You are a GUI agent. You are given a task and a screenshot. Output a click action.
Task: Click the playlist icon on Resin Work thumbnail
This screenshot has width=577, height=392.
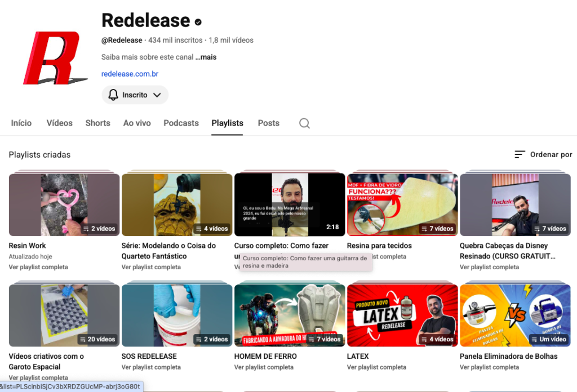86,229
